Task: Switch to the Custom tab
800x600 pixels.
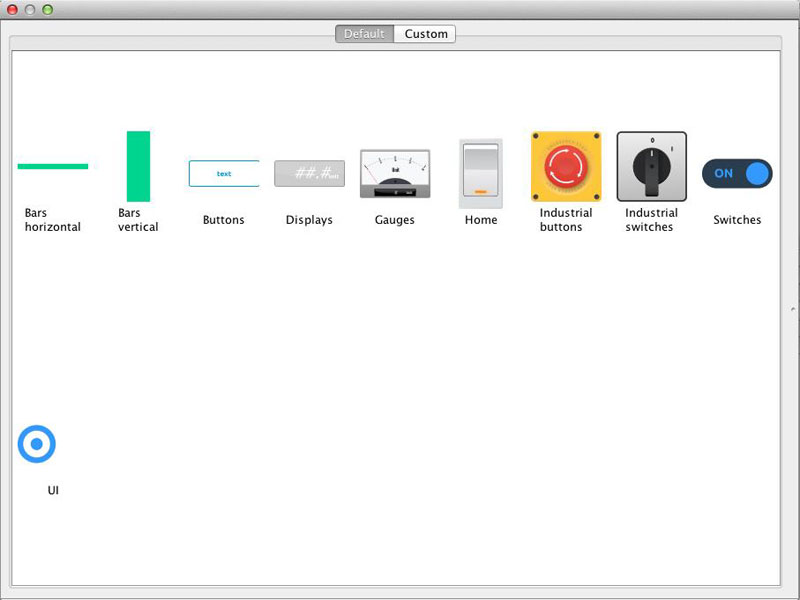Action: (x=426, y=34)
